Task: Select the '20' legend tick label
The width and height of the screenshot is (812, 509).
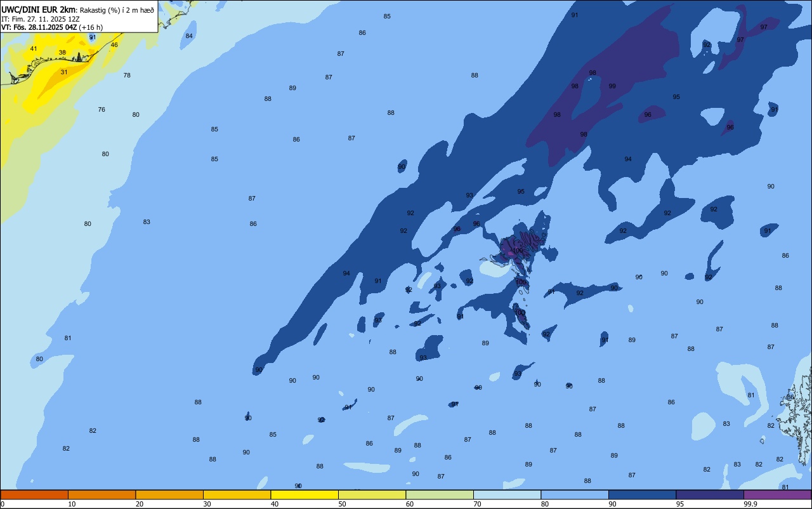Action: 140,504
